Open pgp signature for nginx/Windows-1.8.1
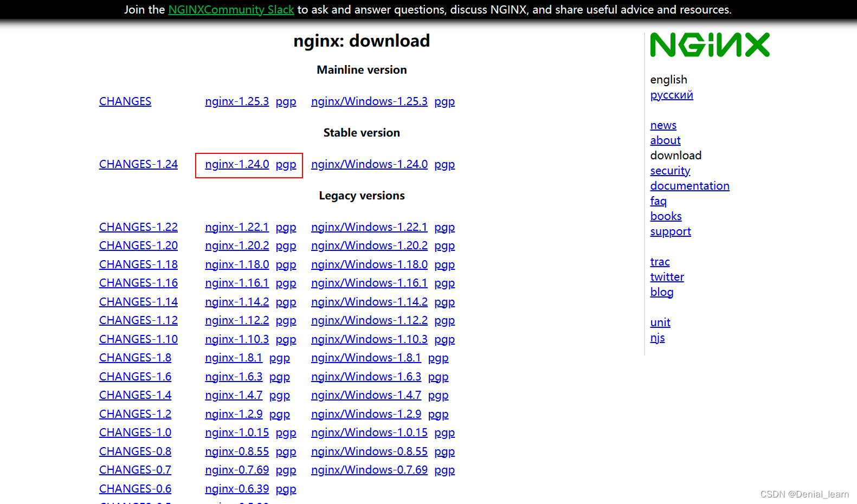 coord(438,358)
